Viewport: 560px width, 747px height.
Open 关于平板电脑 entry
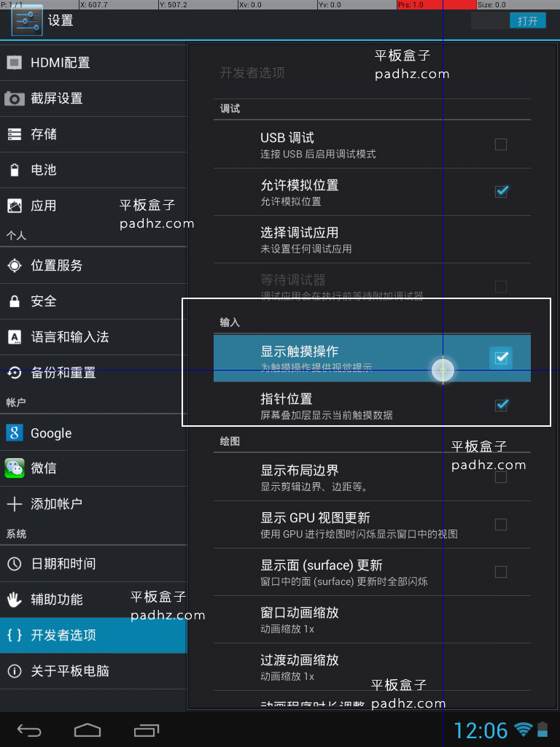click(93, 671)
